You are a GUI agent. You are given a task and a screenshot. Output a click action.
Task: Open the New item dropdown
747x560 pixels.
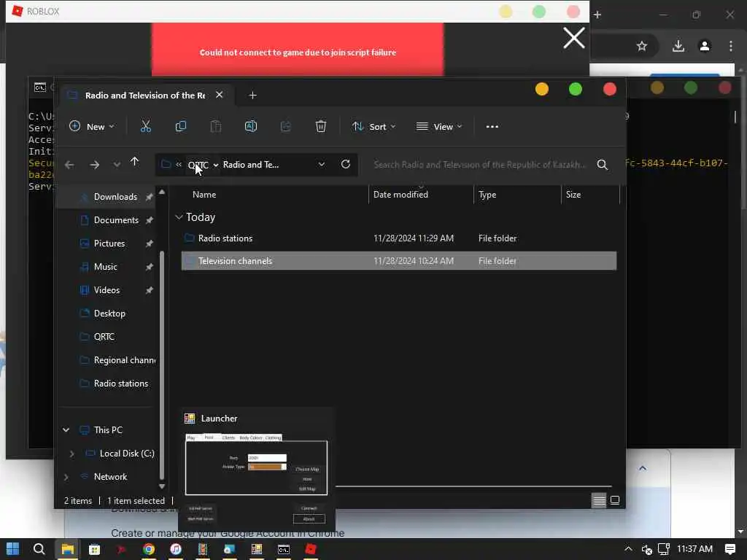[x=91, y=126]
